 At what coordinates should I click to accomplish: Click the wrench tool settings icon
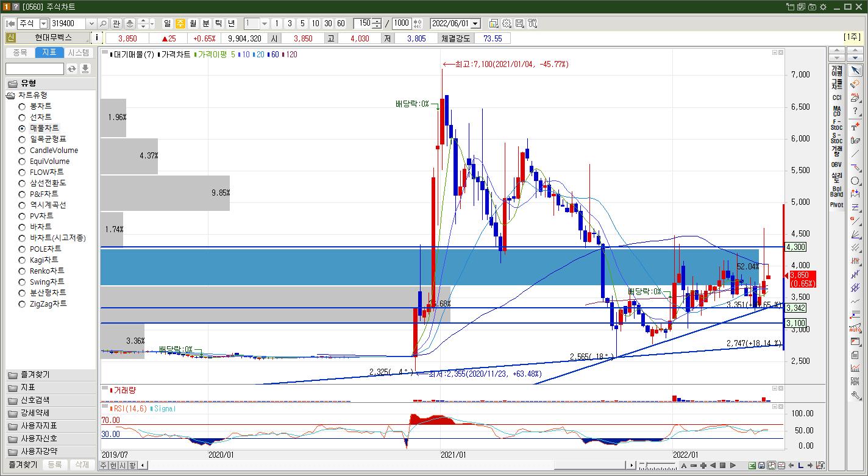click(855, 395)
